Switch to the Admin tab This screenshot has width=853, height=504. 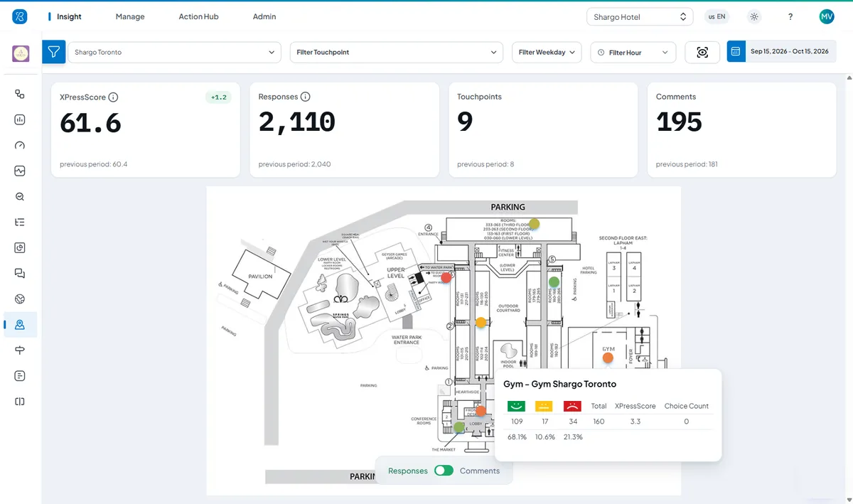264,16
